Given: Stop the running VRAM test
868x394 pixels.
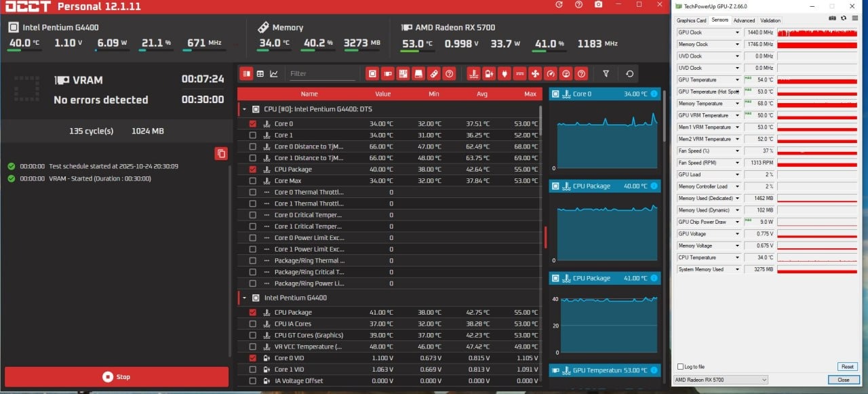Looking at the screenshot, I should 117,376.
